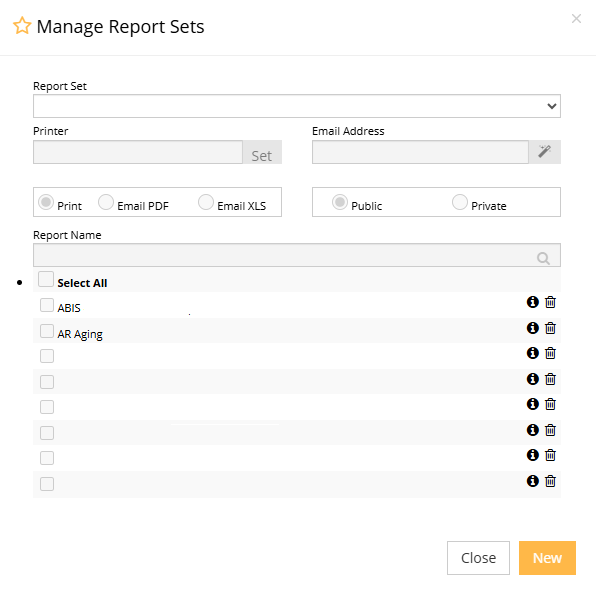Tick the AR Aging checkbox

47,331
